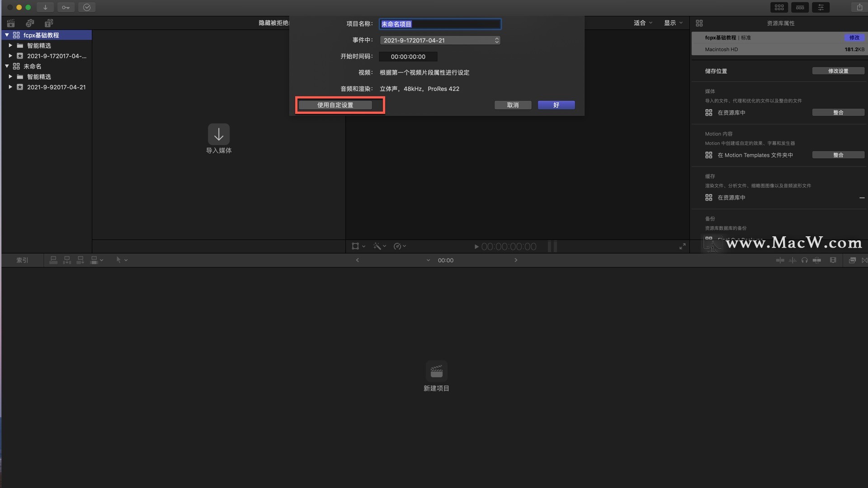Open background tasks checkmark icon
868x488 pixels.
pos(87,7)
